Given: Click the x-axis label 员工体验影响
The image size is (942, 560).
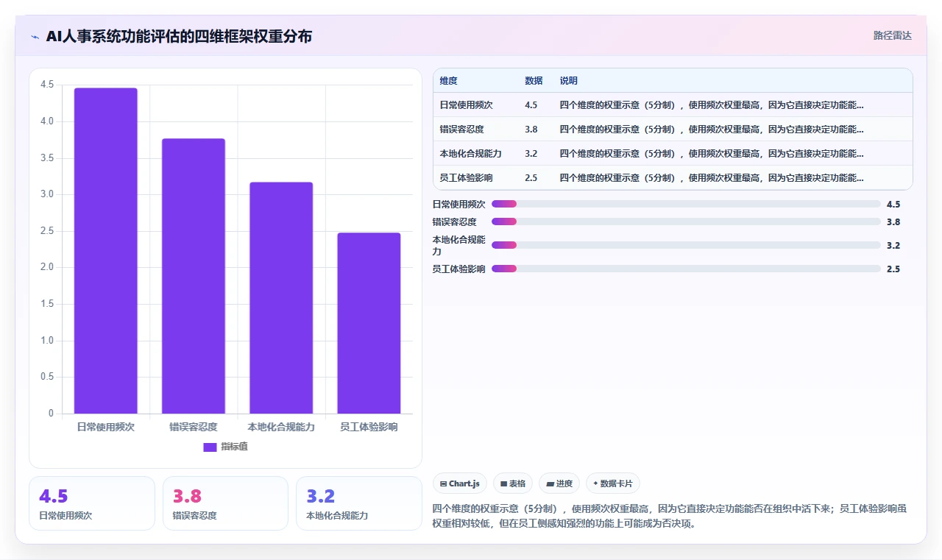Looking at the screenshot, I should pos(369,427).
